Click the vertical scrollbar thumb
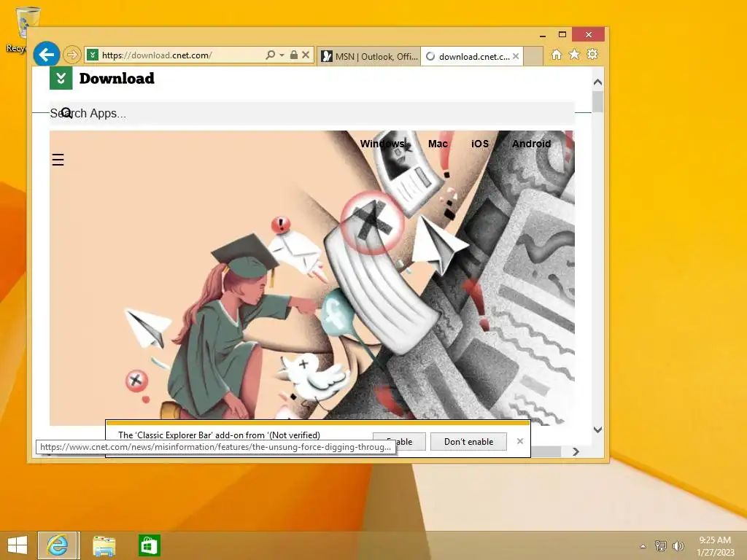Viewport: 747px width, 560px height. pos(598,101)
